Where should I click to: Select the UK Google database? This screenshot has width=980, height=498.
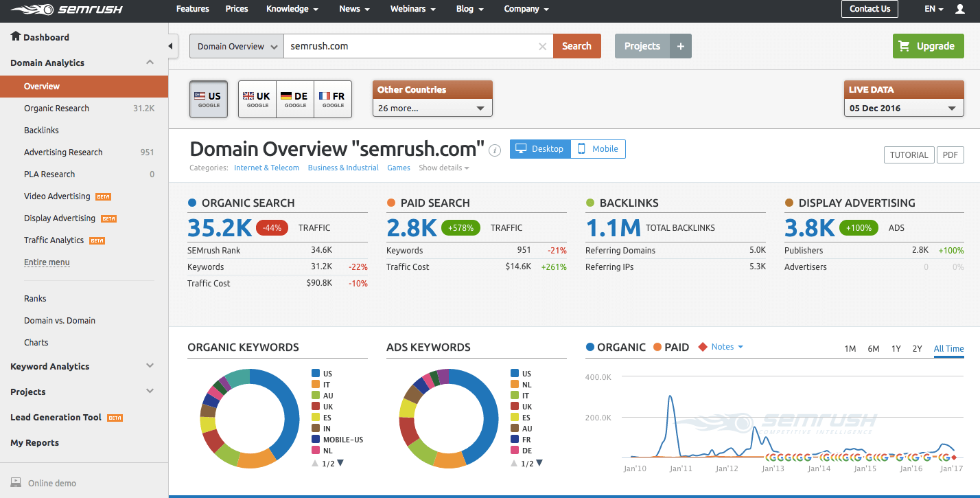pyautogui.click(x=257, y=99)
